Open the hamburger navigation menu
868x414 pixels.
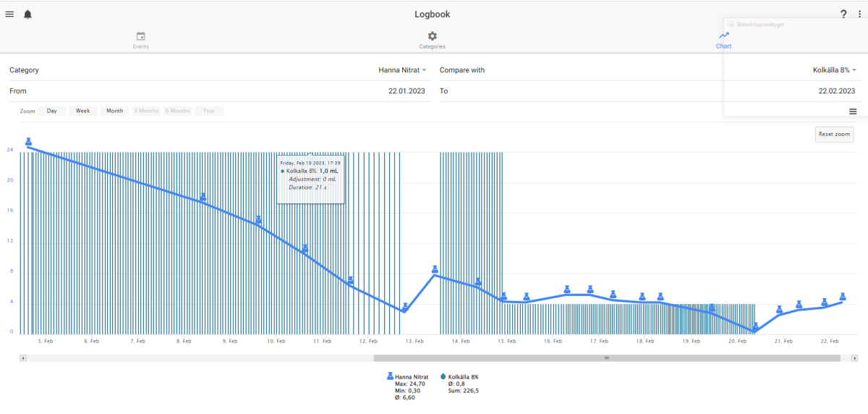point(9,14)
